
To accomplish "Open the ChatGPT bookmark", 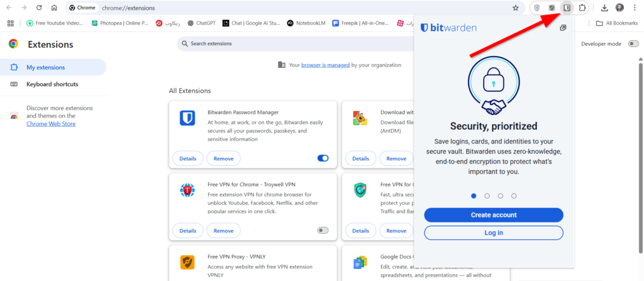I will tap(201, 23).
